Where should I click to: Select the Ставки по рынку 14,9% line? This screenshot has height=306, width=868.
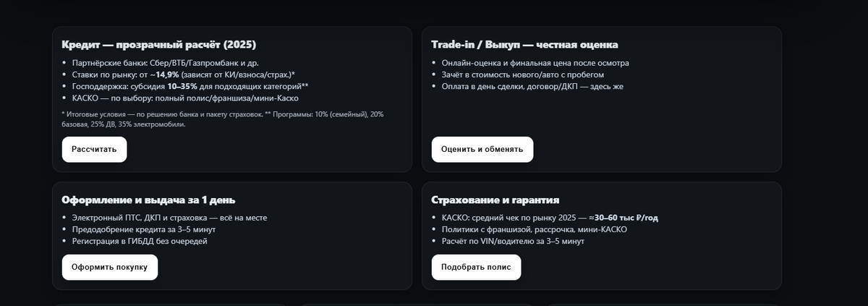[183, 75]
